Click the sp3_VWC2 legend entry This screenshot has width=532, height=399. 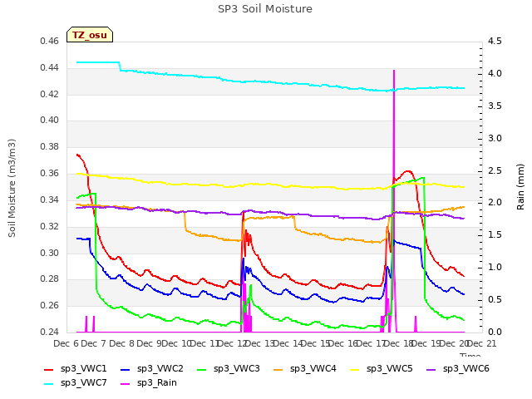[151, 369]
